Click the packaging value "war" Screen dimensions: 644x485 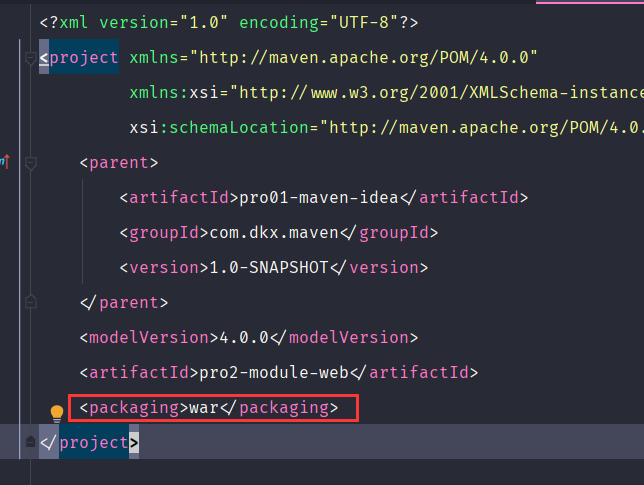click(204, 408)
